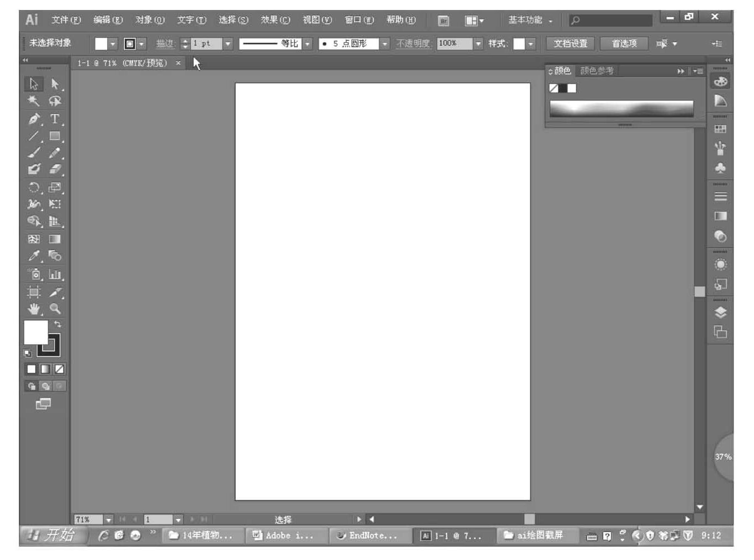
Task: Click the 文档设置 button
Action: coord(570,43)
